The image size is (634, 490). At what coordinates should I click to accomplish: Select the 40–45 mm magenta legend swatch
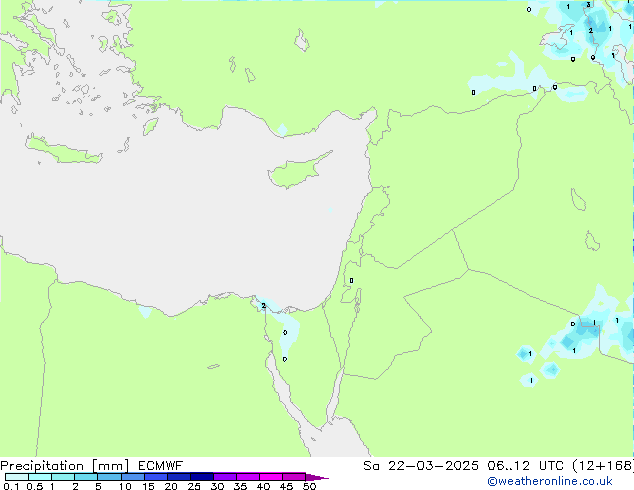[x=271, y=477]
